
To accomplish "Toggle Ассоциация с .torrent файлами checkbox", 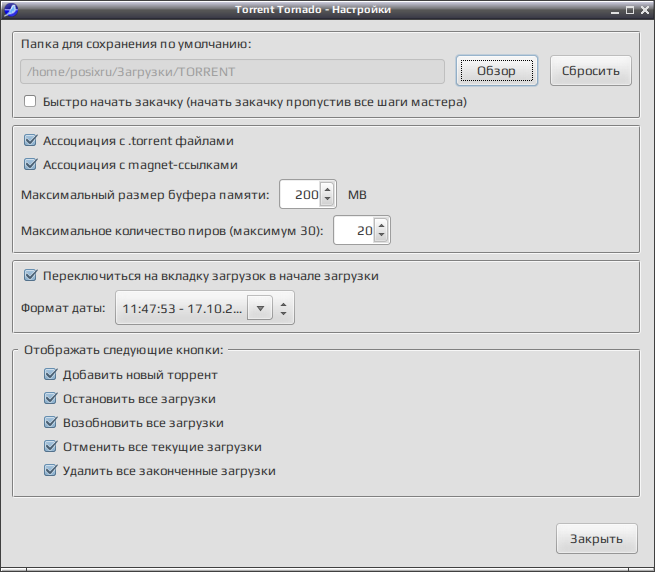I will (x=30, y=140).
